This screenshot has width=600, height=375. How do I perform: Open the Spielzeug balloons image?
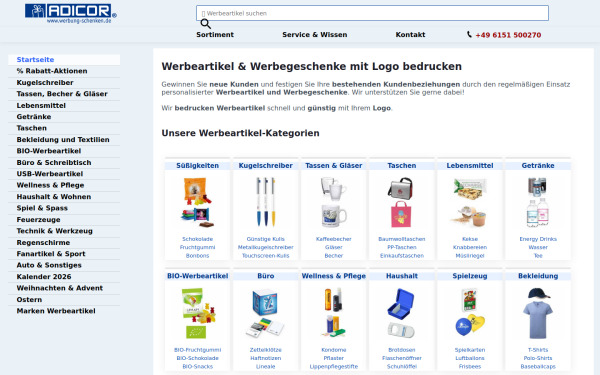470,313
